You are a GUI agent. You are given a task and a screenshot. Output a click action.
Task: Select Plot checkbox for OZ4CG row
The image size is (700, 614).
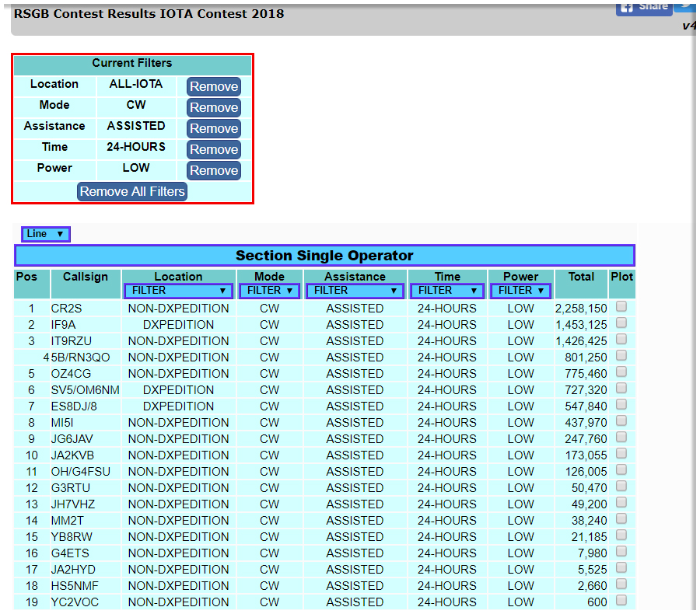[621, 372]
